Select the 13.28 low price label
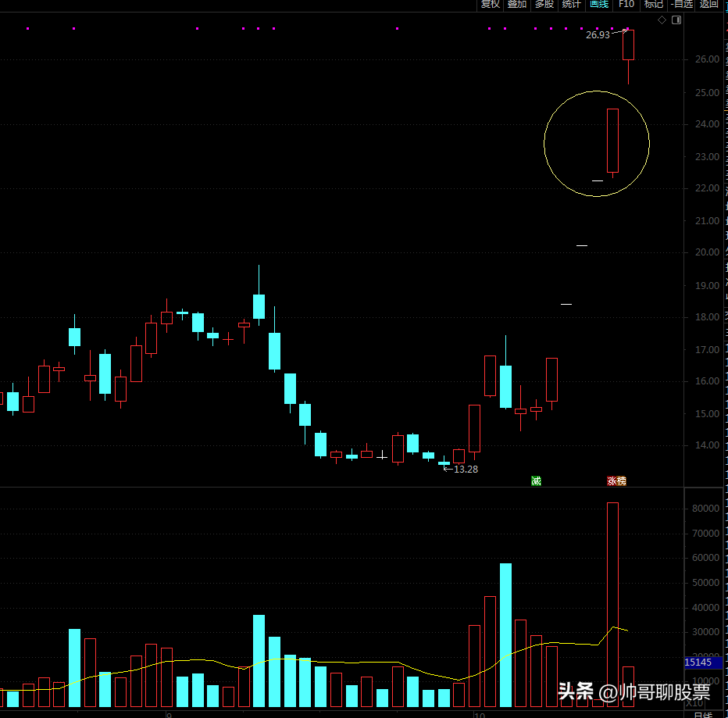The image size is (728, 718). tap(466, 469)
